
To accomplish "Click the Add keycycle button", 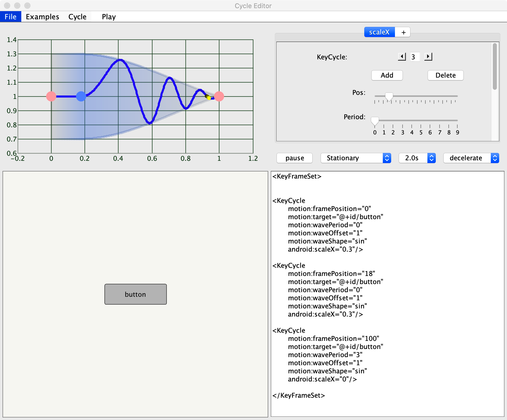I will (x=387, y=75).
